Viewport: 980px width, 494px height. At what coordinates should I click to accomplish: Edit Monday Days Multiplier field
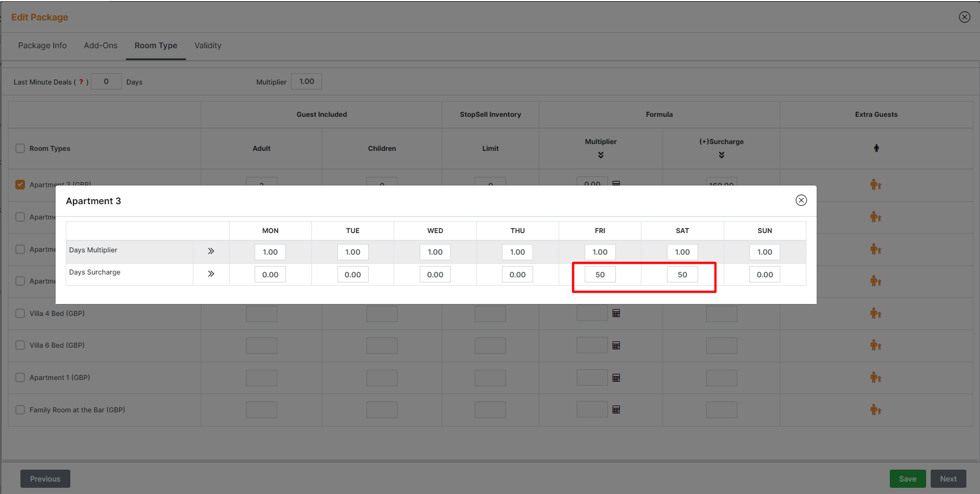[x=270, y=252]
